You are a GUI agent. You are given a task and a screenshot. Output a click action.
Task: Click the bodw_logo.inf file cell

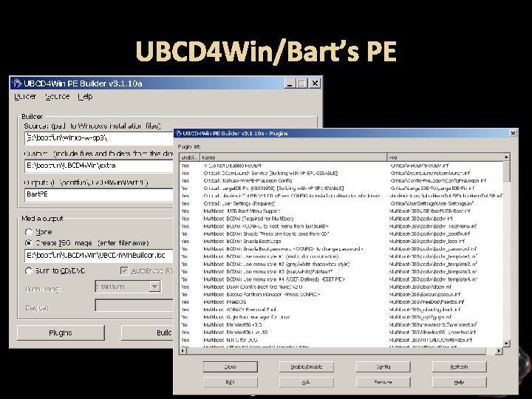[427, 241]
